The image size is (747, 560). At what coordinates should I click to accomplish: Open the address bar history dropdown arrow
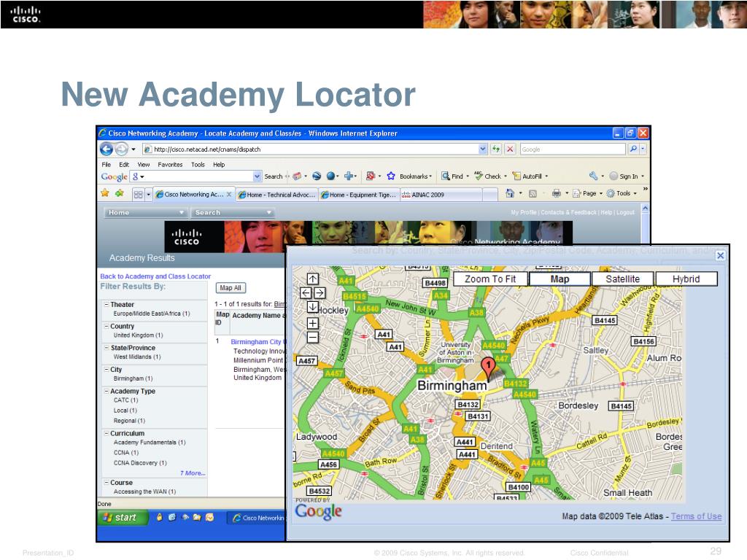click(x=483, y=149)
